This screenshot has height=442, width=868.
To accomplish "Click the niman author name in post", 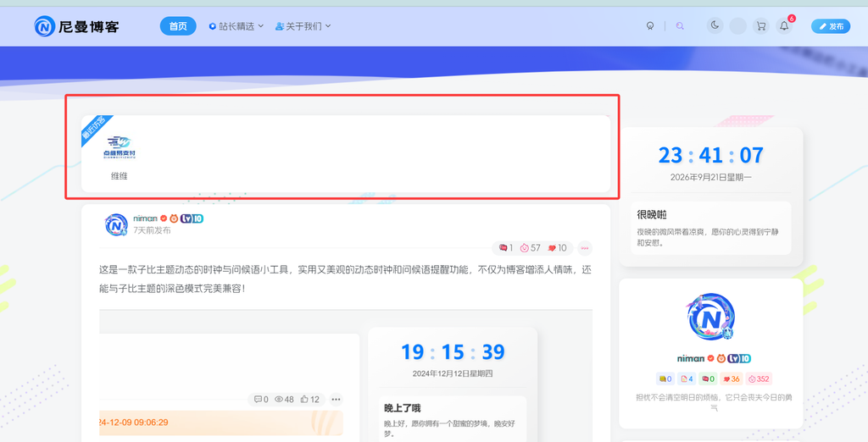I will (x=145, y=218).
